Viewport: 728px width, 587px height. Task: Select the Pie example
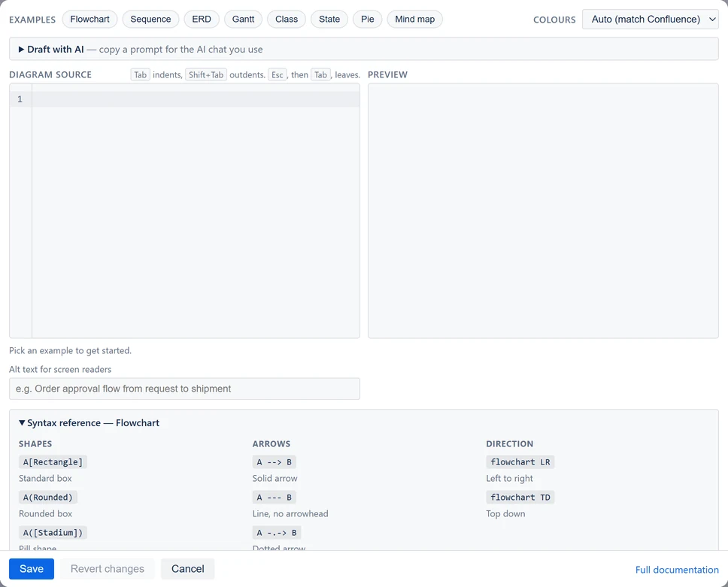click(x=367, y=19)
